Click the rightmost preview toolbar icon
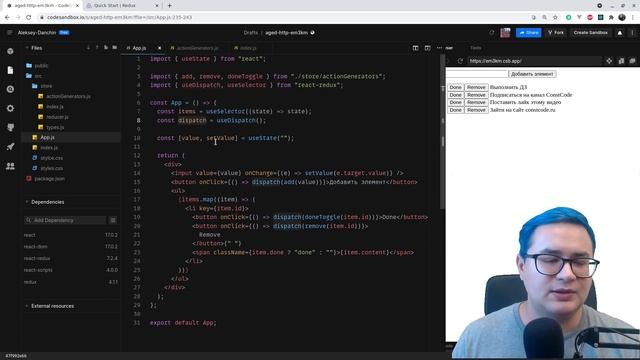This screenshot has width=640, height=360. (x=632, y=61)
